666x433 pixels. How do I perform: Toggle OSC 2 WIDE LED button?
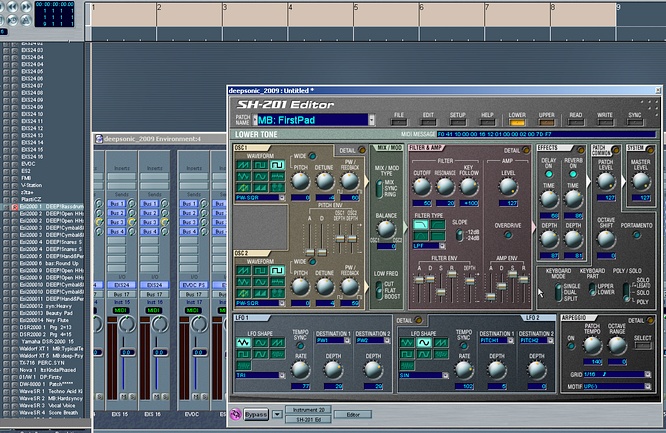[313, 261]
